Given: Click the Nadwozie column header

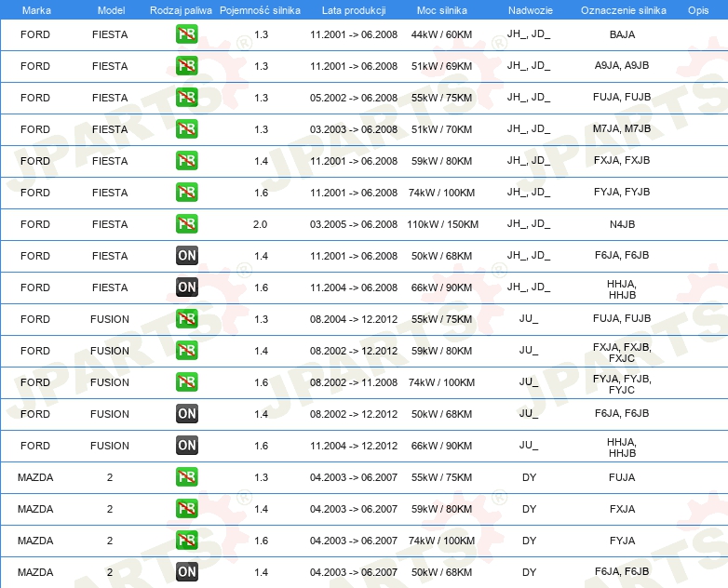Looking at the screenshot, I should pos(531,10).
